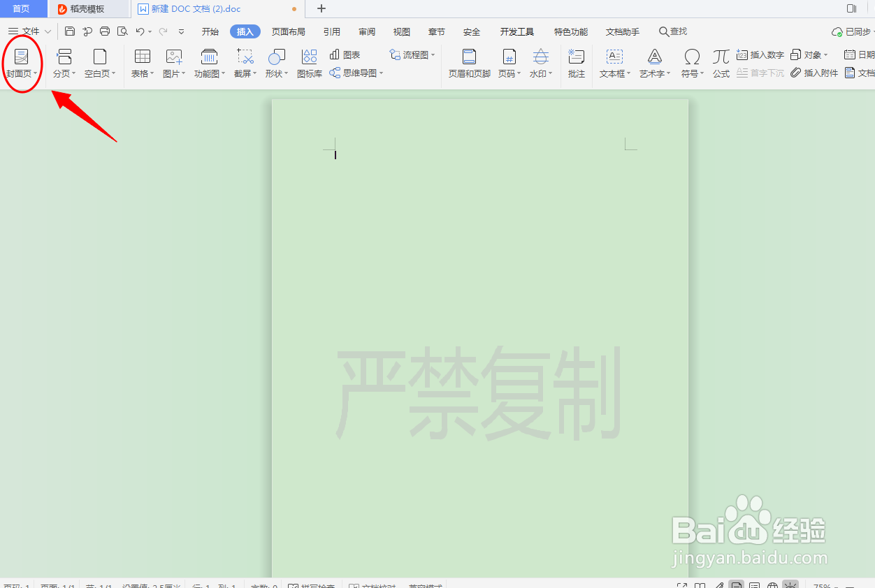Undo the last action
Image resolution: width=875 pixels, height=588 pixels.
140,31
